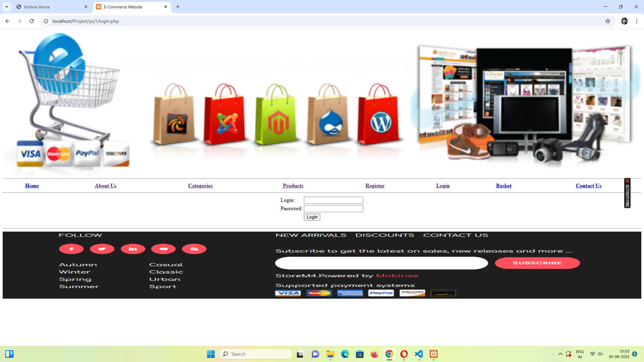Select Sport in footer list
Image resolution: width=644 pixels, height=362 pixels.
pyautogui.click(x=163, y=287)
